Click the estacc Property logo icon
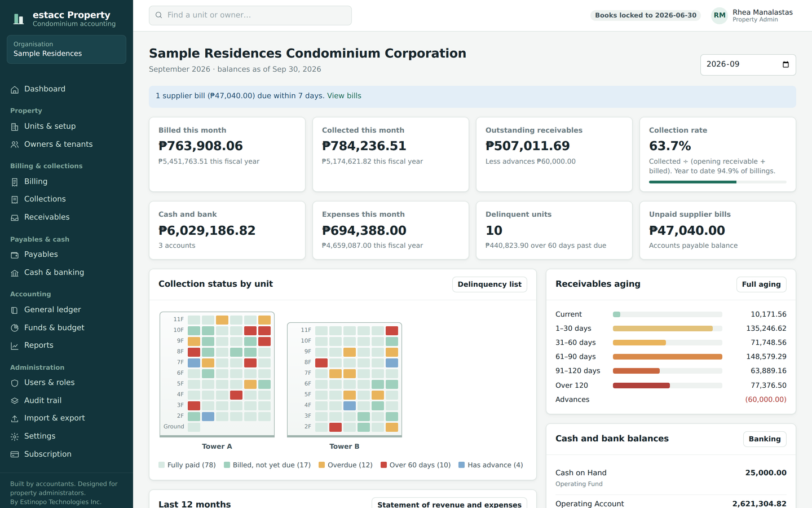812x508 pixels. coord(19,19)
